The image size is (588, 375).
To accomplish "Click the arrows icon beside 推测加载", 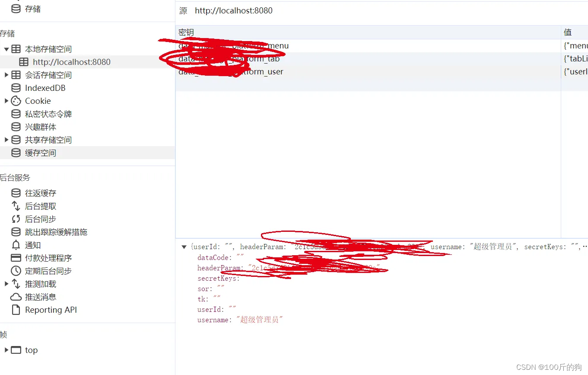I will click(16, 284).
